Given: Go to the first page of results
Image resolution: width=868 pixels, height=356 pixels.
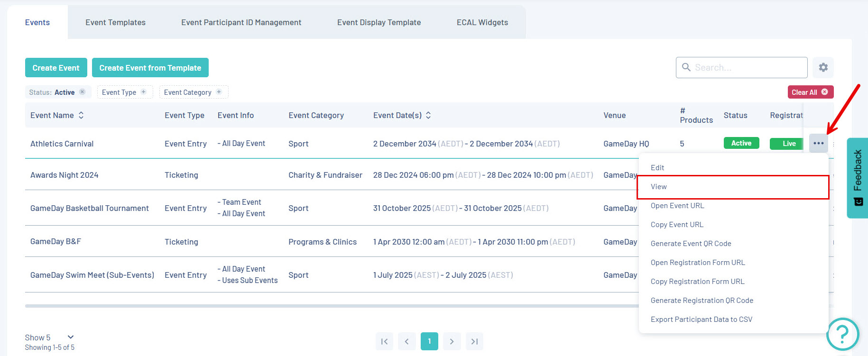Looking at the screenshot, I should pyautogui.click(x=384, y=341).
